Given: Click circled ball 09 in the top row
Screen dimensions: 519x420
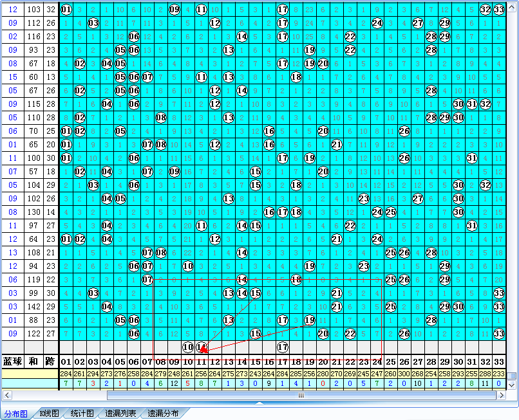Looking at the screenshot, I should tap(175, 10).
